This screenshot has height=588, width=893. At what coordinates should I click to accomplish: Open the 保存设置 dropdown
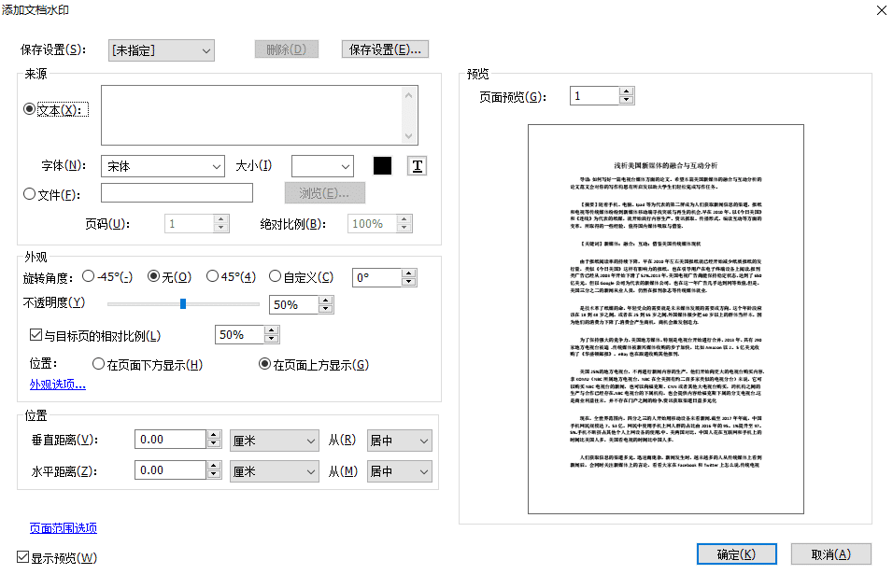(162, 50)
